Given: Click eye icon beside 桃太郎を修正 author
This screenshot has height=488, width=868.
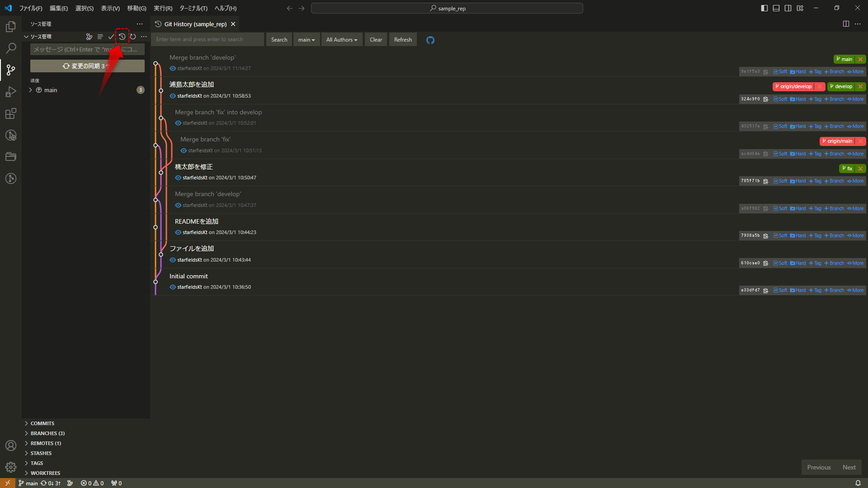Looking at the screenshot, I should [178, 178].
